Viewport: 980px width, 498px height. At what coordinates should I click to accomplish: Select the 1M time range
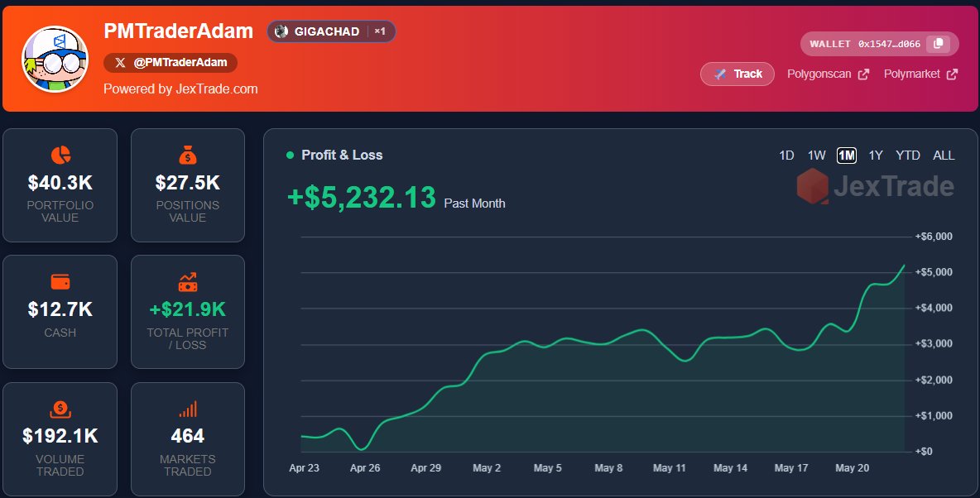847,155
